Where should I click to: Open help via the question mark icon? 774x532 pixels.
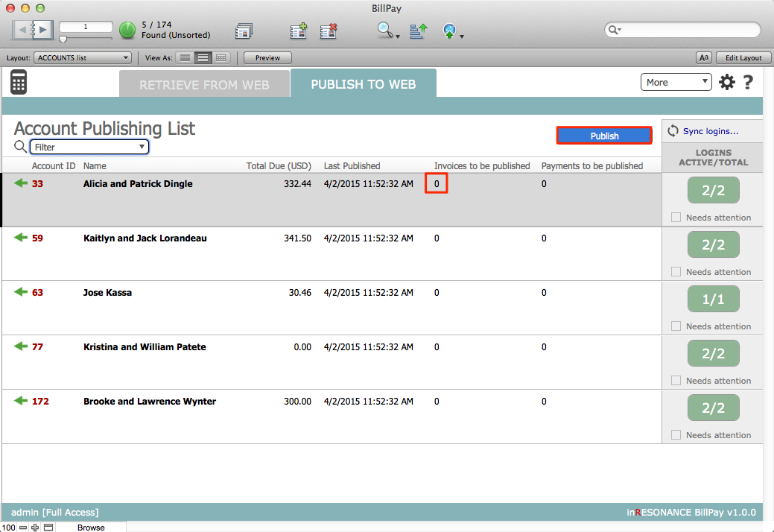747,83
